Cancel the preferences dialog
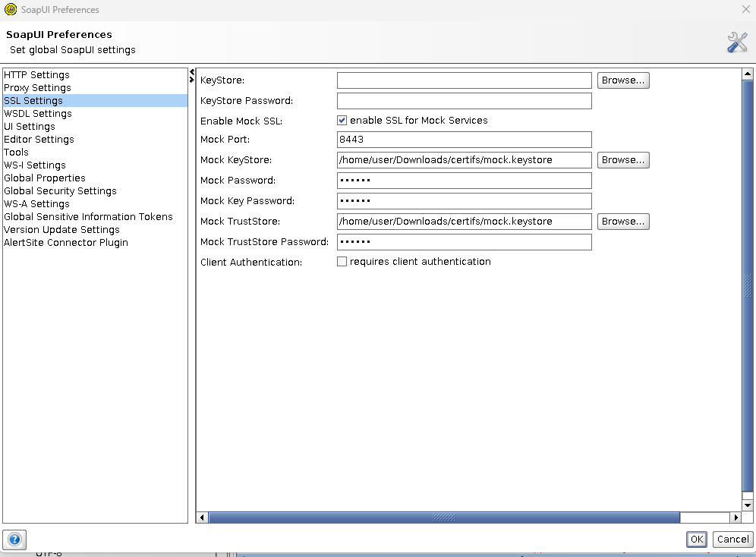This screenshot has width=756, height=557. [732, 540]
